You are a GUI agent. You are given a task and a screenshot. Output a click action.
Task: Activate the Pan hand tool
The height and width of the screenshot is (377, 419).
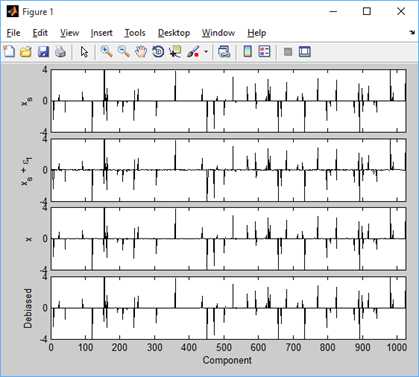(x=141, y=52)
